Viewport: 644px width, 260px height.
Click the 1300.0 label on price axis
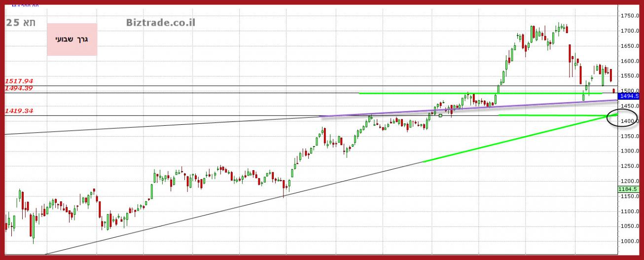click(630, 151)
